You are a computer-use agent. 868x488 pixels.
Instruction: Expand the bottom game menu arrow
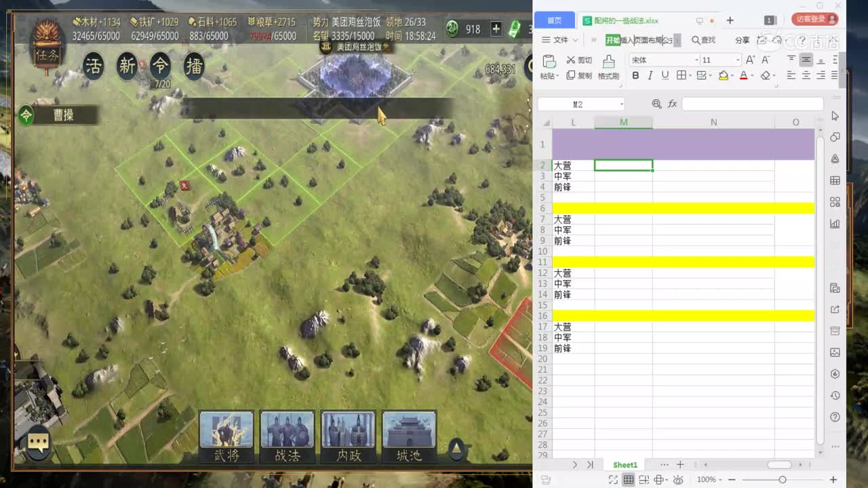(x=457, y=448)
